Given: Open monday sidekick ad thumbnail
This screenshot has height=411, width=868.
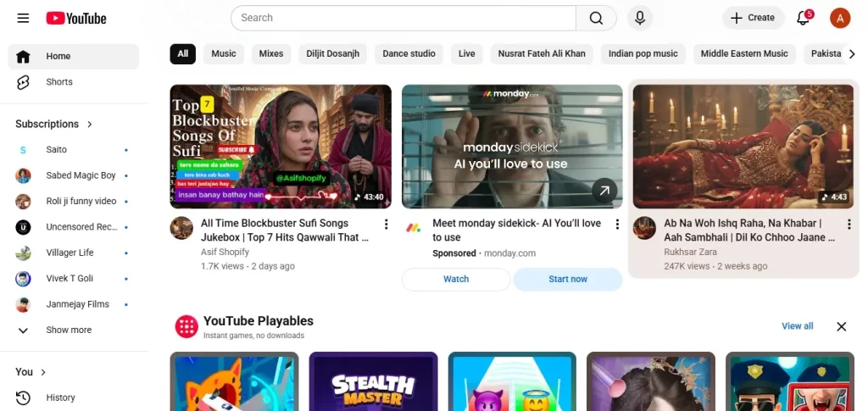Looking at the screenshot, I should 512,147.
